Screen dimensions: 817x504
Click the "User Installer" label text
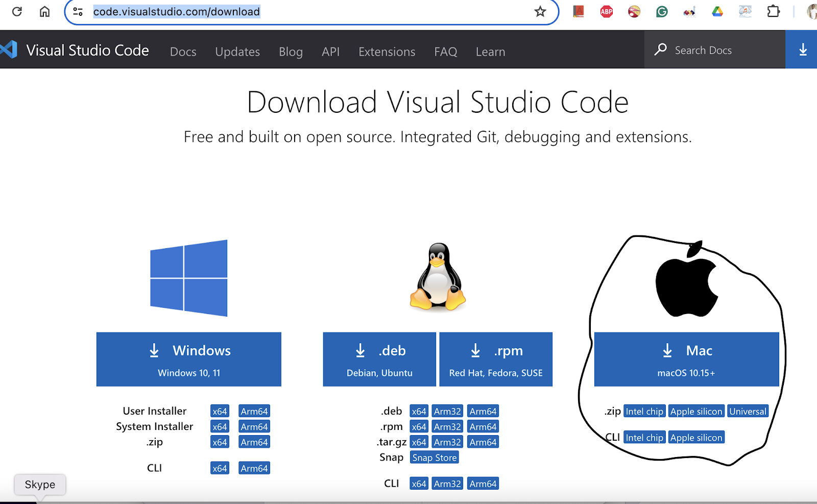coord(155,411)
